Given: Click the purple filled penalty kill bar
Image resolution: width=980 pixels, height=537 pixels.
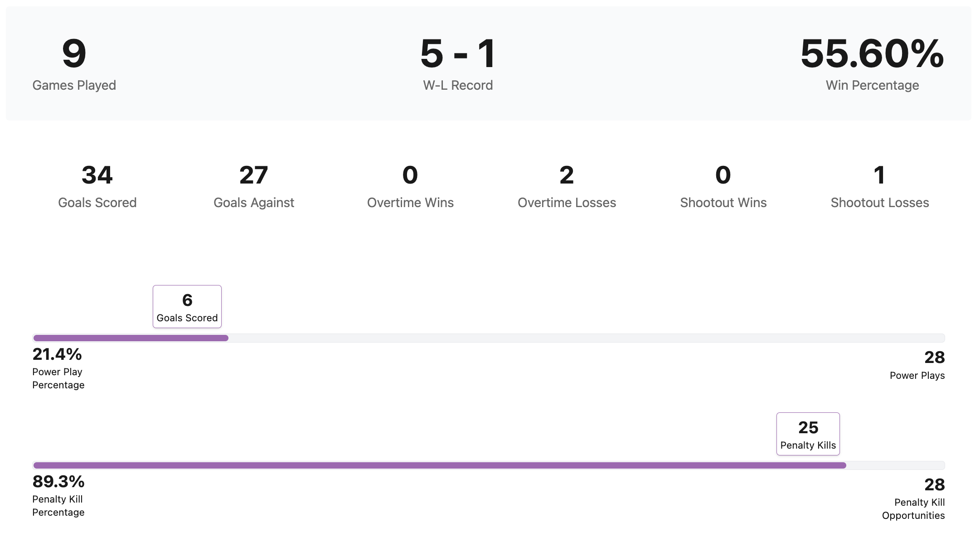Looking at the screenshot, I should [440, 465].
